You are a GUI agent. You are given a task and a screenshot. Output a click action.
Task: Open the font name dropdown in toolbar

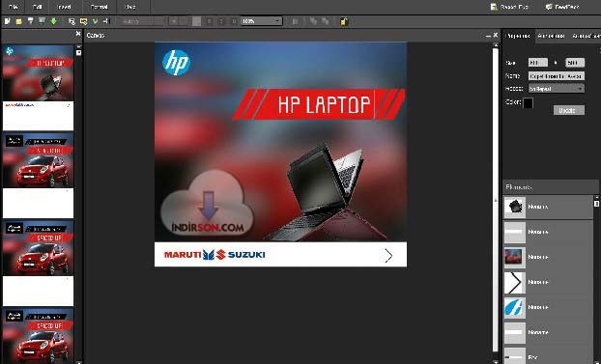(142, 21)
